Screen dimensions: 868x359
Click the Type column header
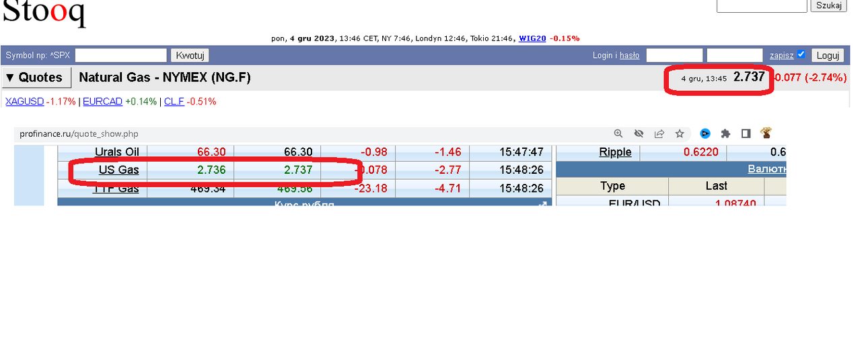612,186
